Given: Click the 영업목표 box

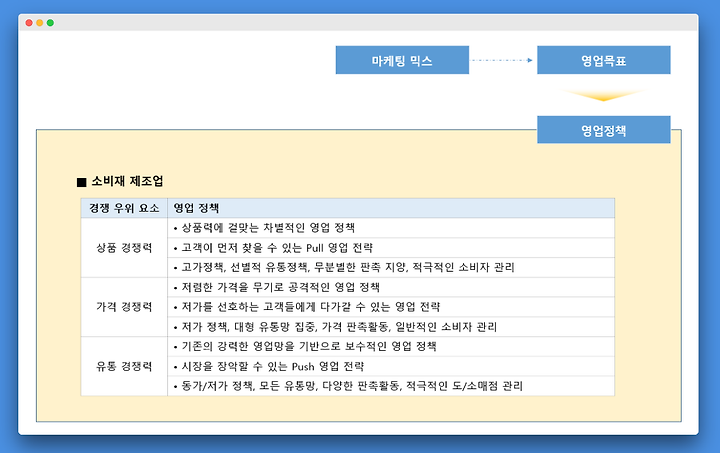Looking at the screenshot, I should point(603,60).
